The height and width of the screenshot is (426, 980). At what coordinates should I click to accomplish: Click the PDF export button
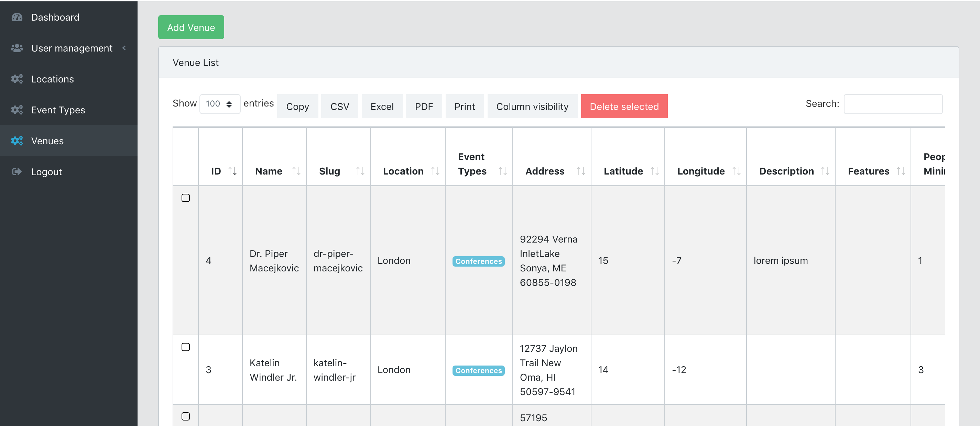(424, 105)
